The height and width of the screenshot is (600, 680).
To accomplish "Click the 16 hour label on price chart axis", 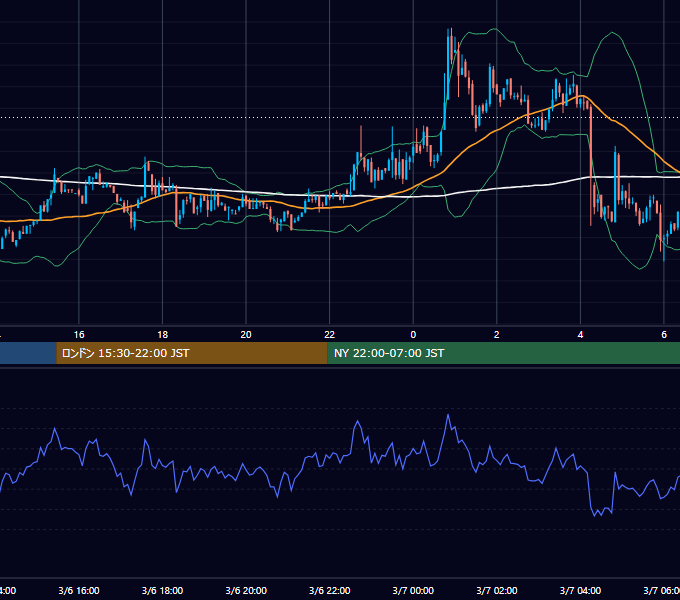I will (79, 335).
